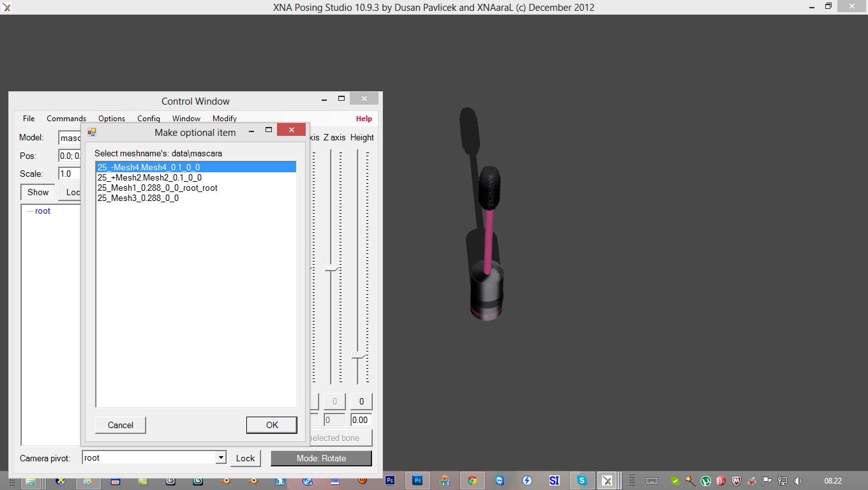Screen dimensions: 868x490
Task: Click the XNA Posing Studio taskbar icon
Action: tap(608, 480)
